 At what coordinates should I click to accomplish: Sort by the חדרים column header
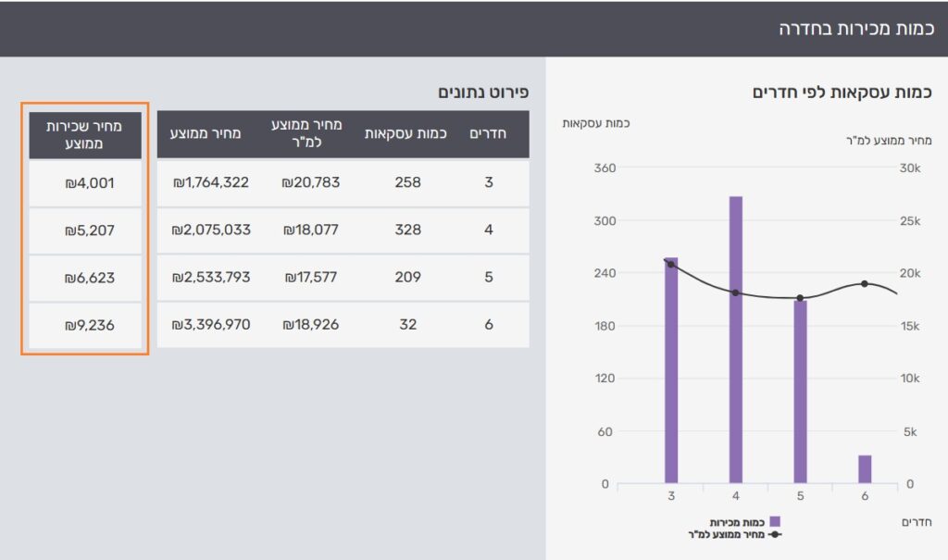pos(489,134)
